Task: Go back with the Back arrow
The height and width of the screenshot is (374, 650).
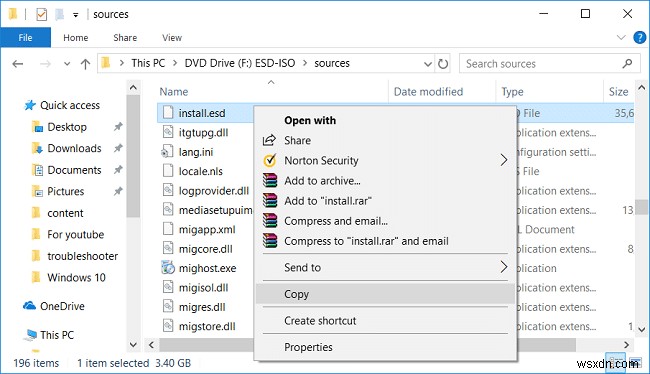Action: (x=18, y=64)
